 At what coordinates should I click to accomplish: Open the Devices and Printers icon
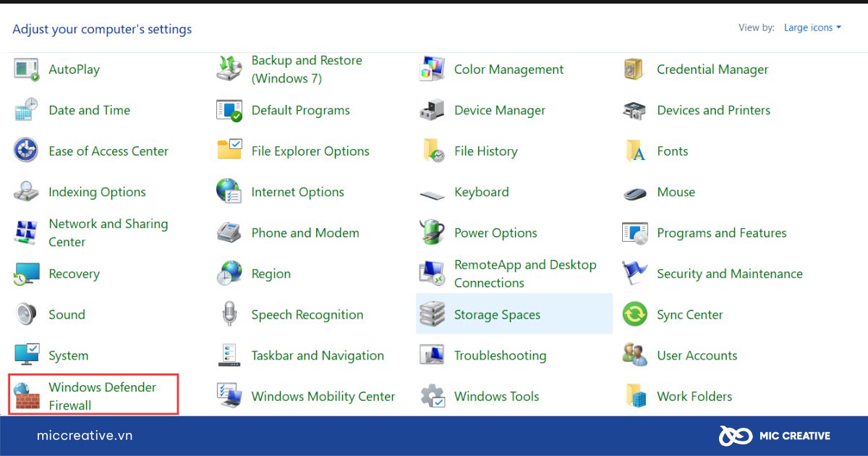tap(634, 110)
